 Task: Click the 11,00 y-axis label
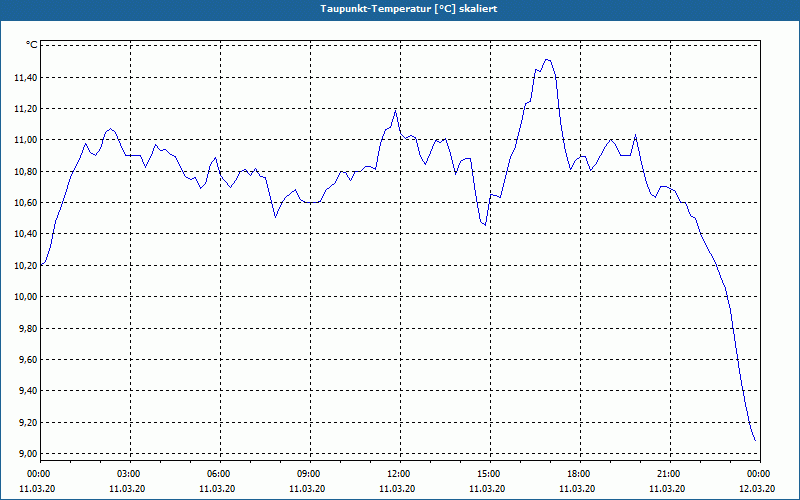27,140
